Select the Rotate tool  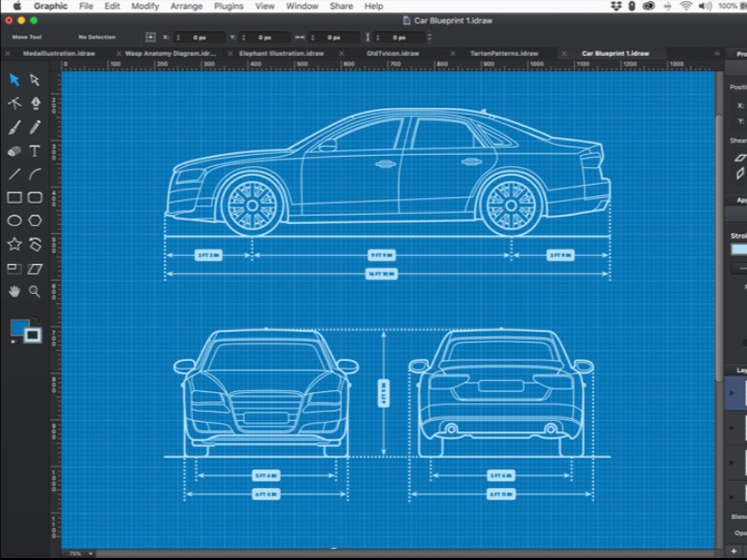coord(35,245)
